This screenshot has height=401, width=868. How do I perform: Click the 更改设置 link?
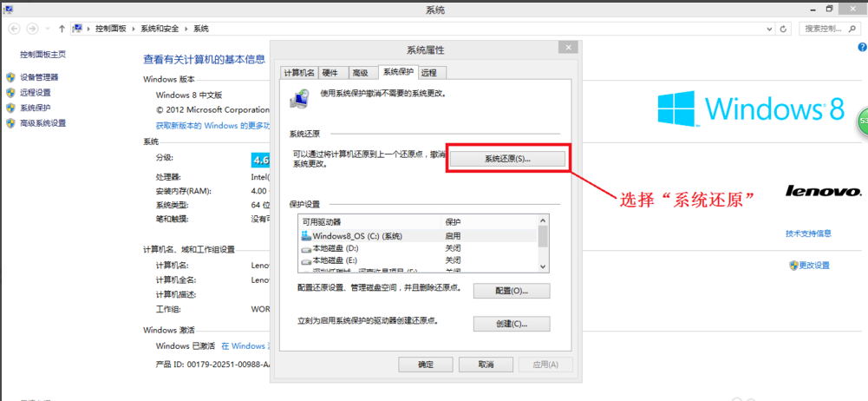pyautogui.click(x=814, y=266)
